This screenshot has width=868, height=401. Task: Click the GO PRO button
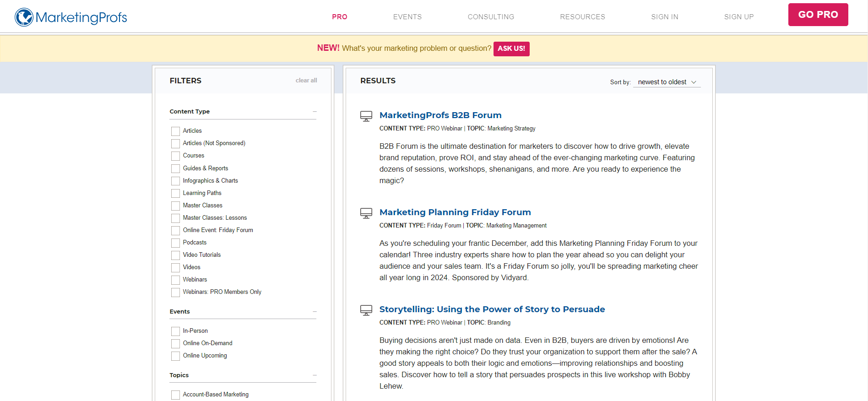818,15
